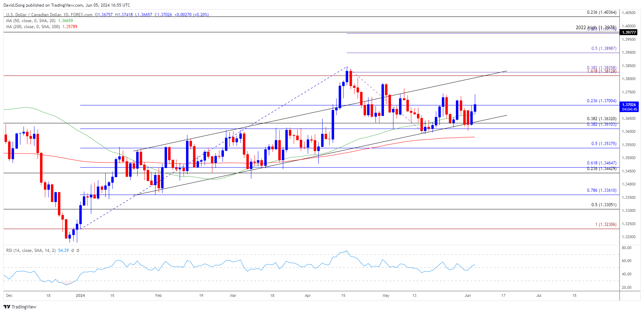
Task: Click the 1.38500 price axis label
Action: click(x=629, y=66)
